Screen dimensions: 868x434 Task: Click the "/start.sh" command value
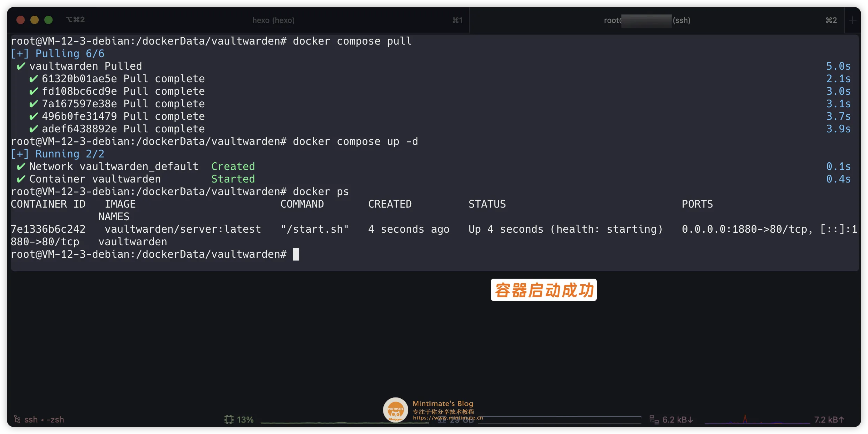coord(315,229)
